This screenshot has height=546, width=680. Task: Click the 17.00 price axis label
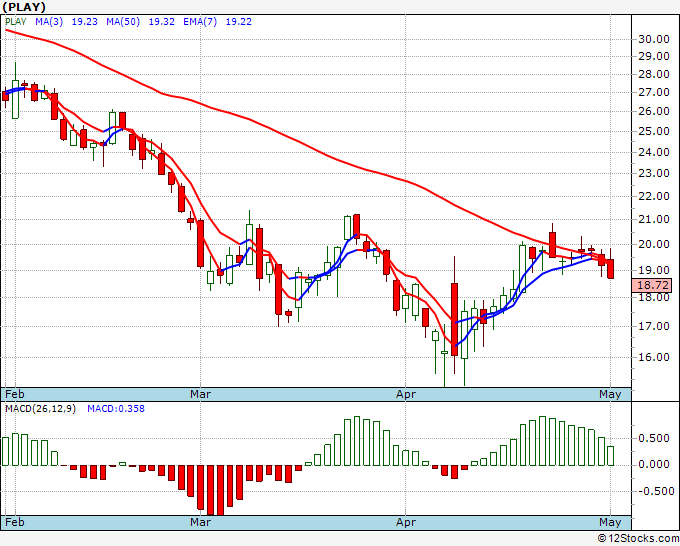pyautogui.click(x=654, y=326)
